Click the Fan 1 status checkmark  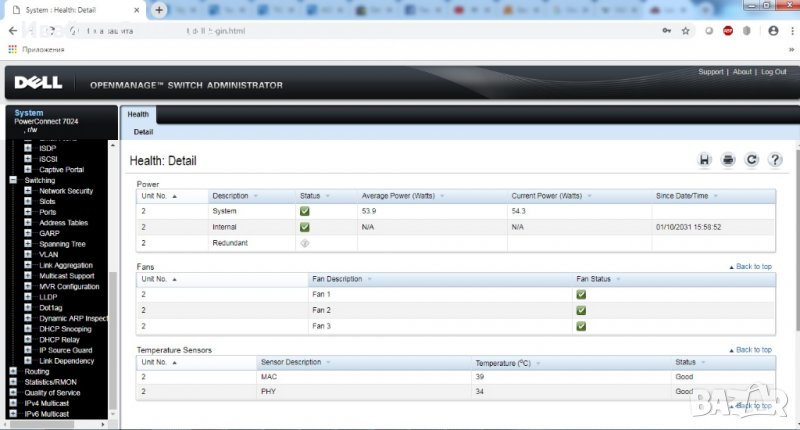click(581, 295)
